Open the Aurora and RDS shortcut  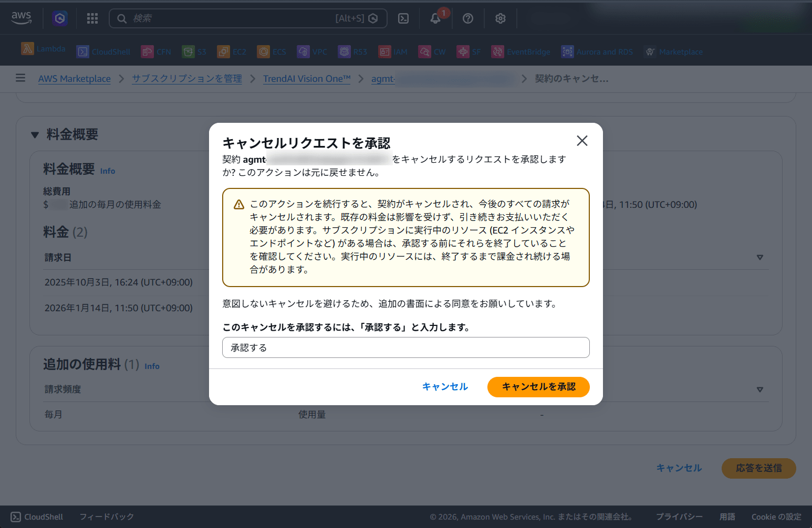coord(597,51)
